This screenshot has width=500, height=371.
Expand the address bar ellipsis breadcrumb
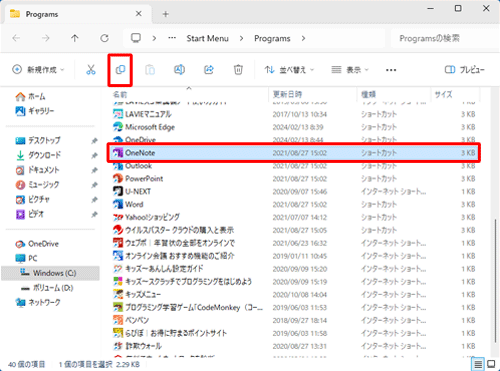click(172, 38)
